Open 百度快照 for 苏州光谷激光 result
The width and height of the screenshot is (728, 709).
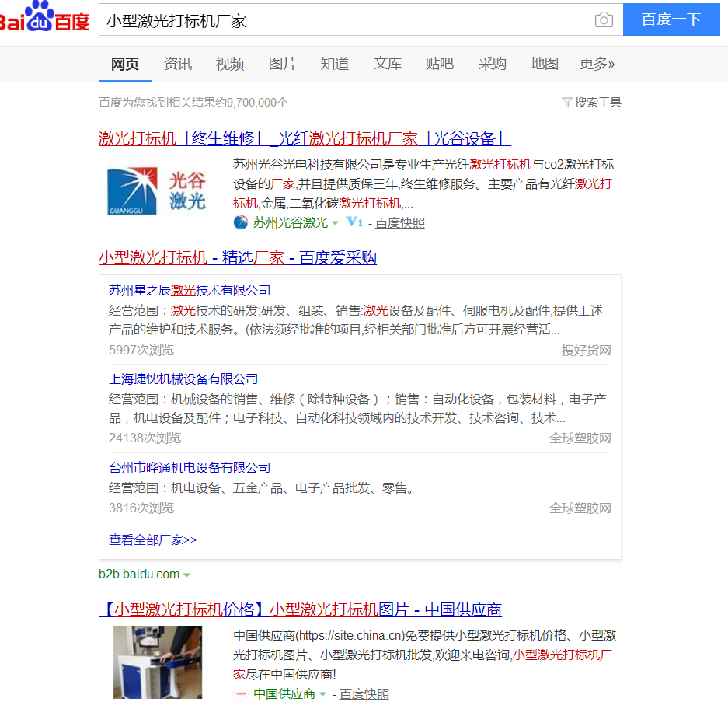click(400, 223)
